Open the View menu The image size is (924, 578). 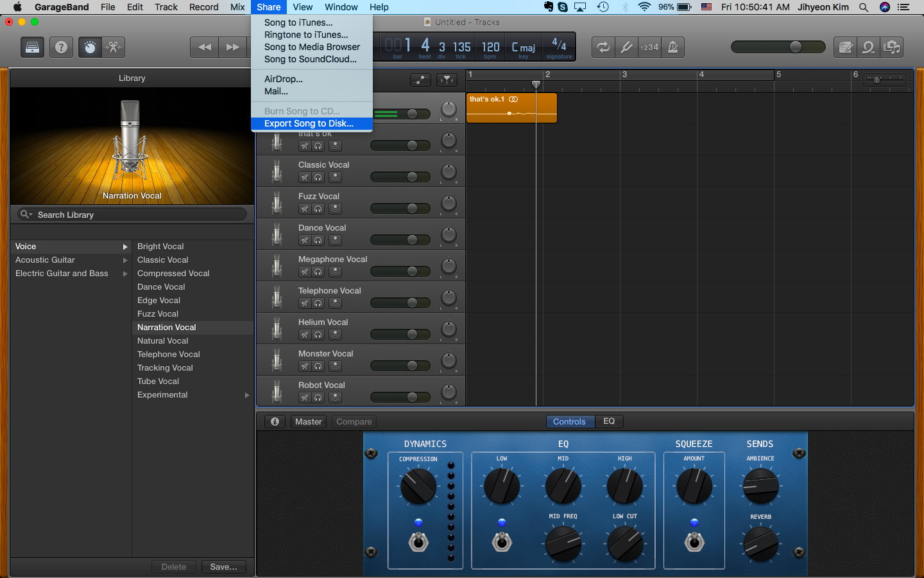point(302,7)
